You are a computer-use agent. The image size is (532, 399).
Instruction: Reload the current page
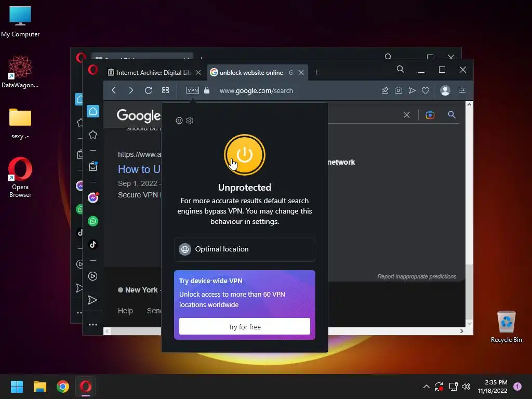tap(148, 90)
